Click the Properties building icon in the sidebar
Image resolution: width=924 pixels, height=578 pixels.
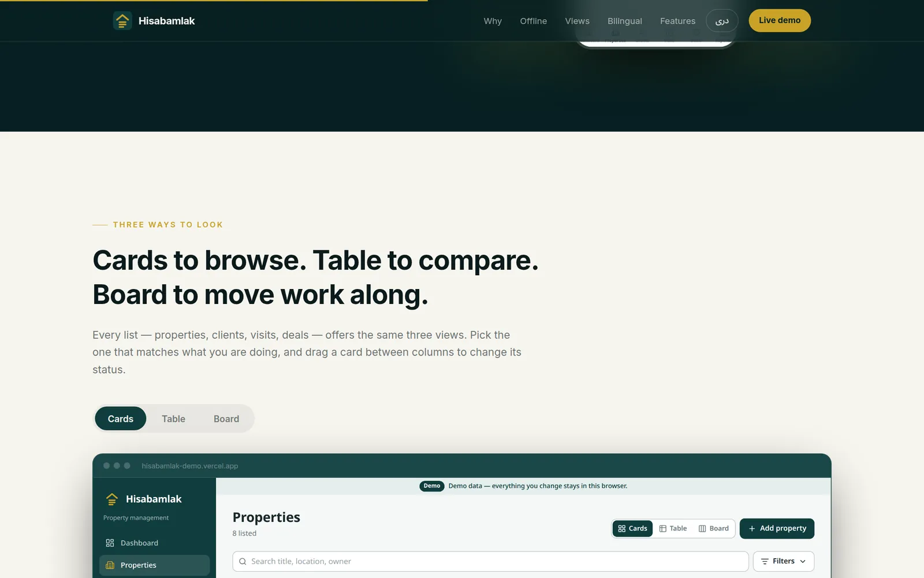(110, 565)
